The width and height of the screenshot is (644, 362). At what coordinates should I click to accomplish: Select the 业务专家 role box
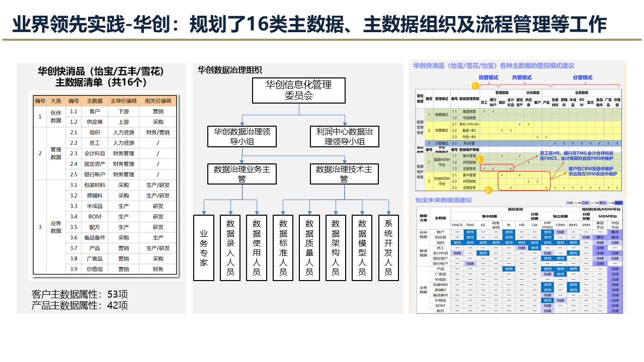(204, 247)
